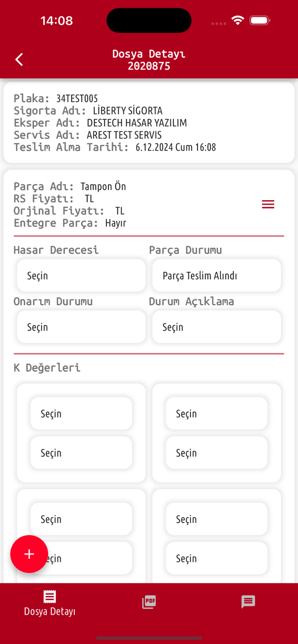Open the Hasar Derecesi Seçin dropdown
Viewport: 298px width, 644px height.
click(x=81, y=275)
